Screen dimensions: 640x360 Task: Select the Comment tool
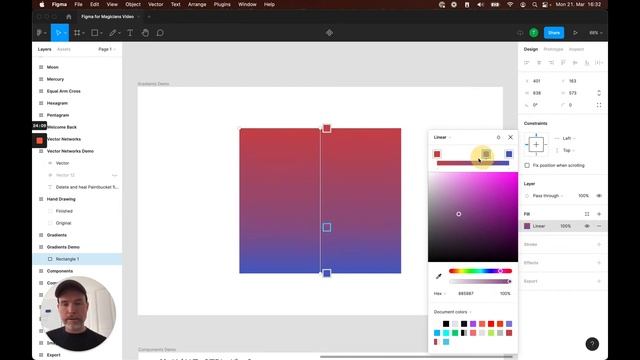tap(160, 33)
